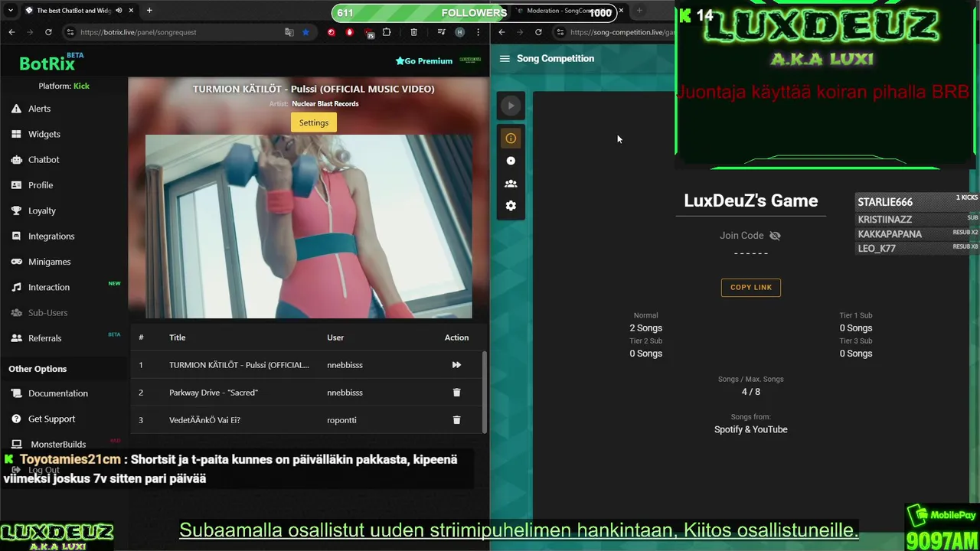980x551 pixels.
Task: Open a new tab in BotRix browser
Action: coord(149,11)
